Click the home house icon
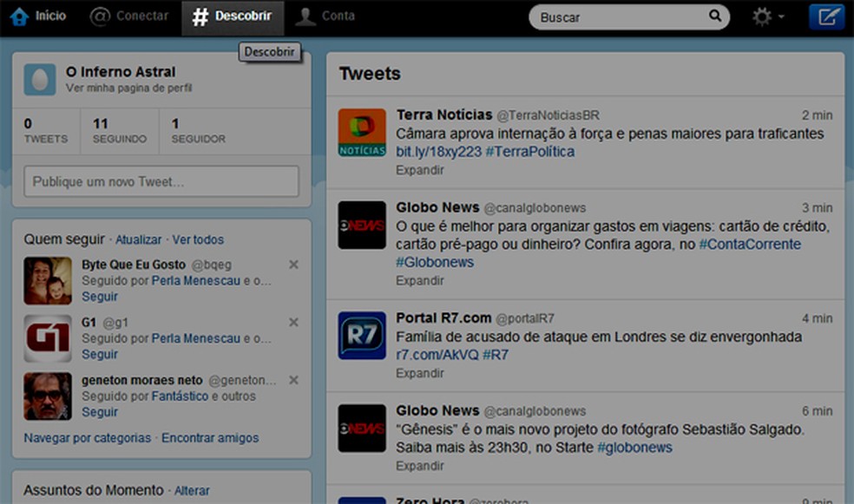Screen dimensions: 854x504 tap(19, 16)
